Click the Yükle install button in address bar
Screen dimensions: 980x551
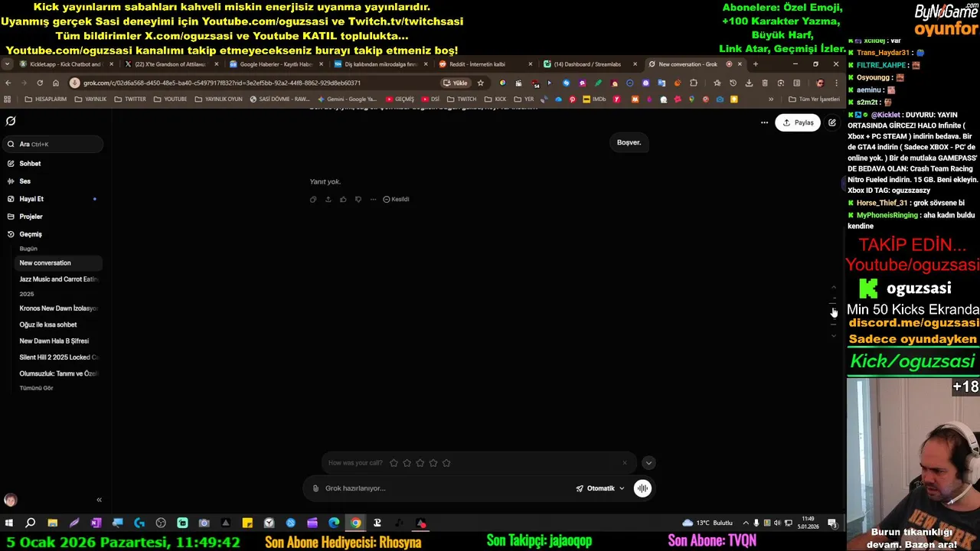click(x=456, y=83)
